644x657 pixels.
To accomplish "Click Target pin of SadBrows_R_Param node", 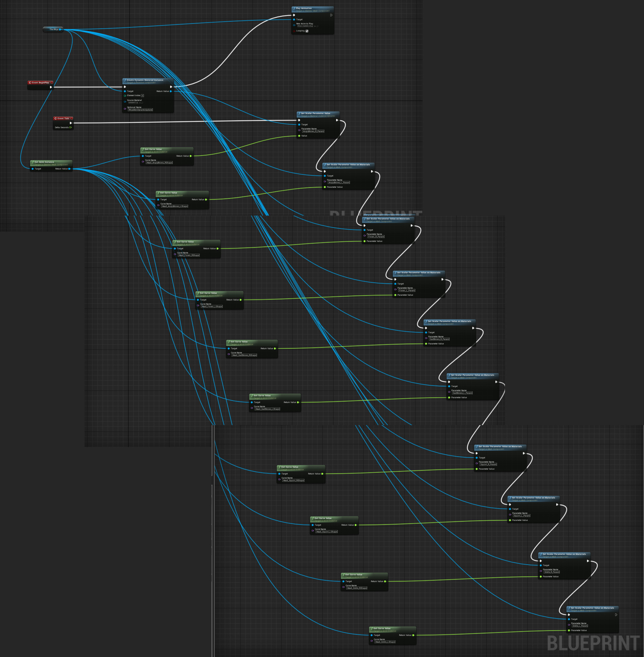I will pyautogui.click(x=426, y=333).
